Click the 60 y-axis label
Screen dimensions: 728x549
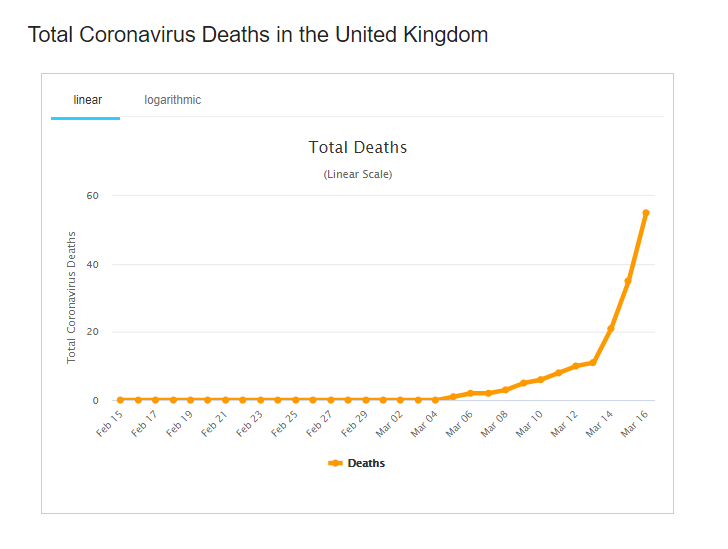(x=92, y=195)
